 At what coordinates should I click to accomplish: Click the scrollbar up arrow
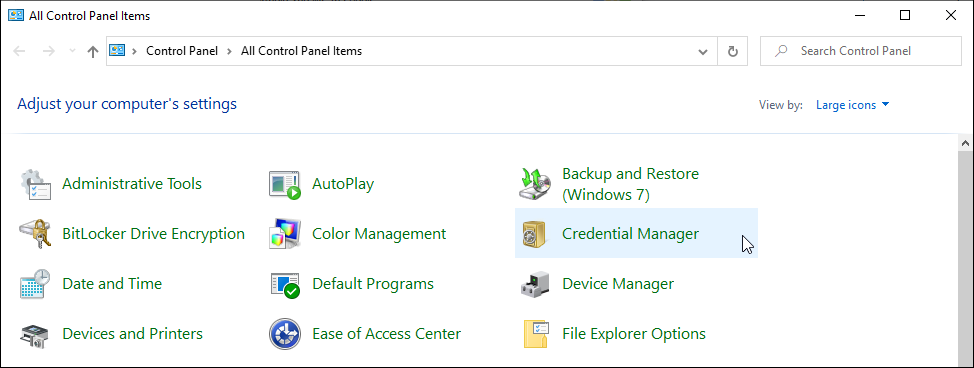(965, 142)
